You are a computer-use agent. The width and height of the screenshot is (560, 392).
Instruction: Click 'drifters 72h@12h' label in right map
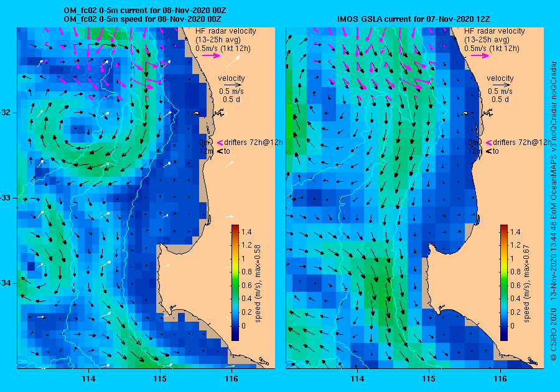point(522,142)
